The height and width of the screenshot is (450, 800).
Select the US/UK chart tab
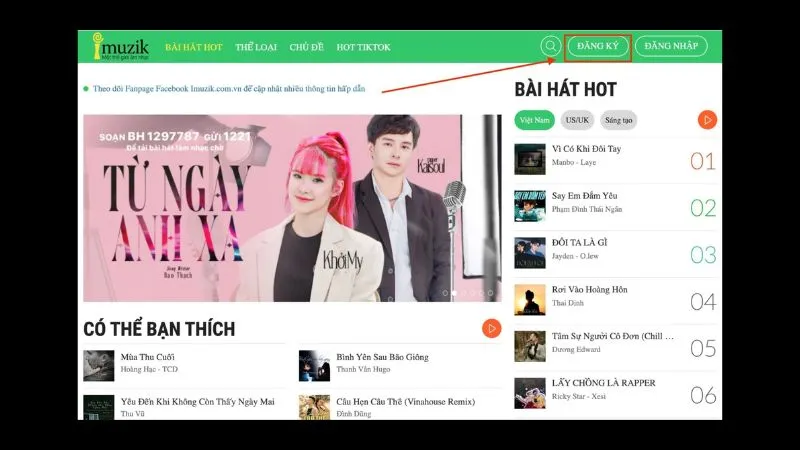pyautogui.click(x=577, y=120)
